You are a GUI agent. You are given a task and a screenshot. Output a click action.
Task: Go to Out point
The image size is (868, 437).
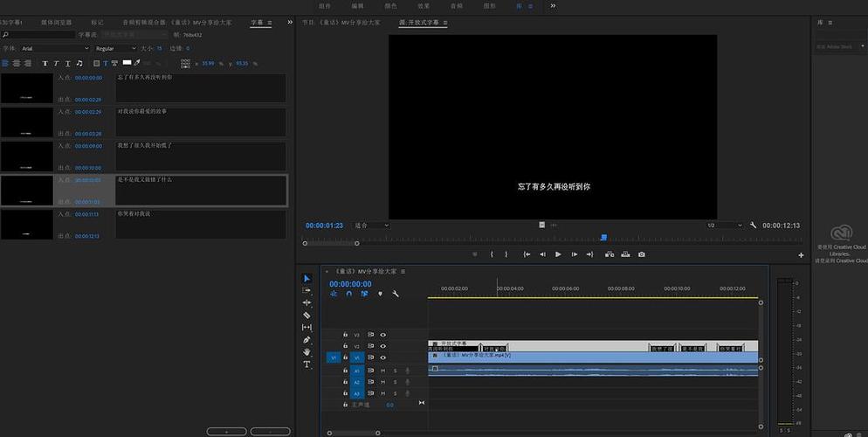[x=589, y=255]
